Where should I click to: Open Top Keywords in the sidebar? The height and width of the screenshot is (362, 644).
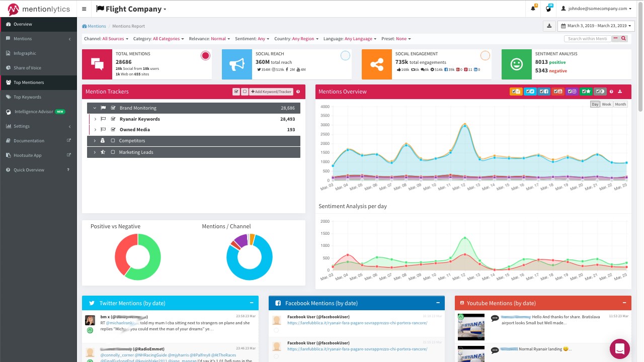pos(38,97)
